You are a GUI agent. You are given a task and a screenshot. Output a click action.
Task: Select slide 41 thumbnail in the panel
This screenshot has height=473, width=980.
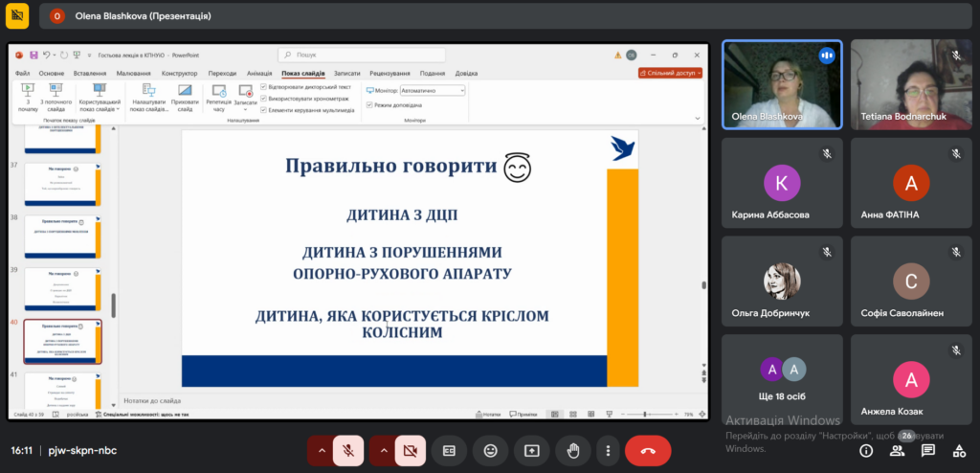pos(62,390)
